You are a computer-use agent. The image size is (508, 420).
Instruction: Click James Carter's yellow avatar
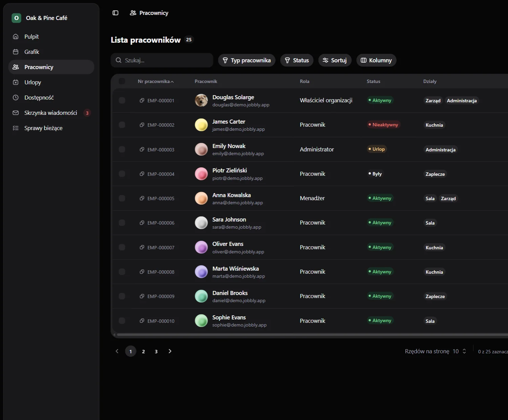point(201,125)
